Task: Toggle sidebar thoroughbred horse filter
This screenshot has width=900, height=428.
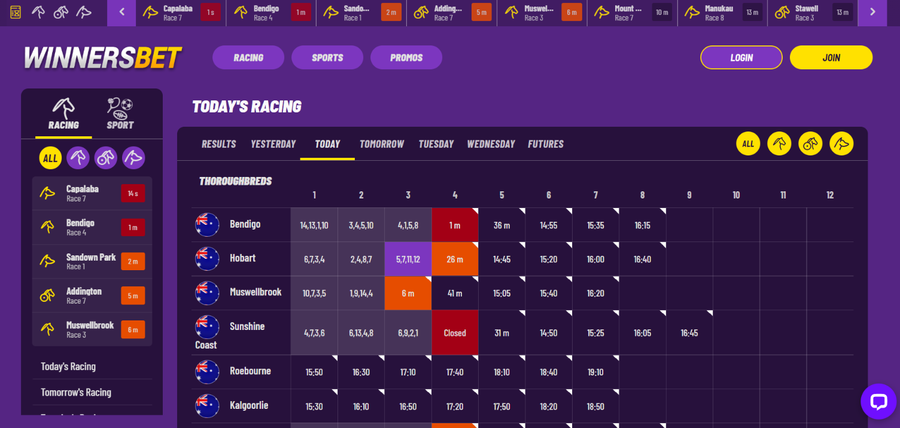Action: tap(78, 158)
